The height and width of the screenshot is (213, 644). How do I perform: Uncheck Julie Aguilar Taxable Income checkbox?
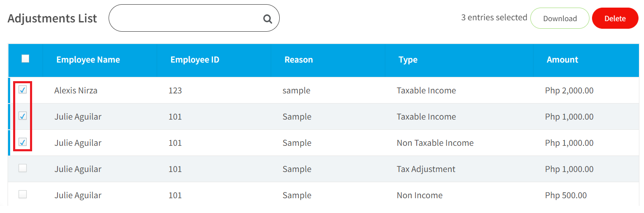coord(23,116)
